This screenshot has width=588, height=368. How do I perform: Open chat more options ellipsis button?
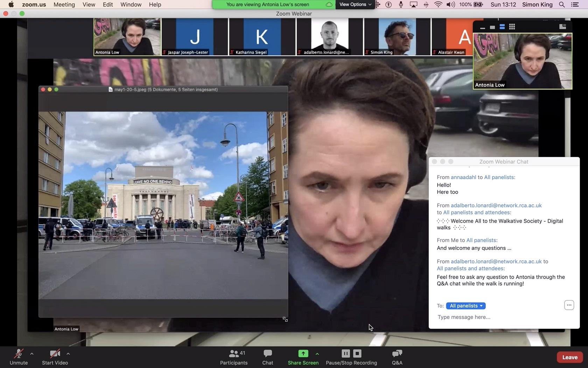tap(569, 305)
